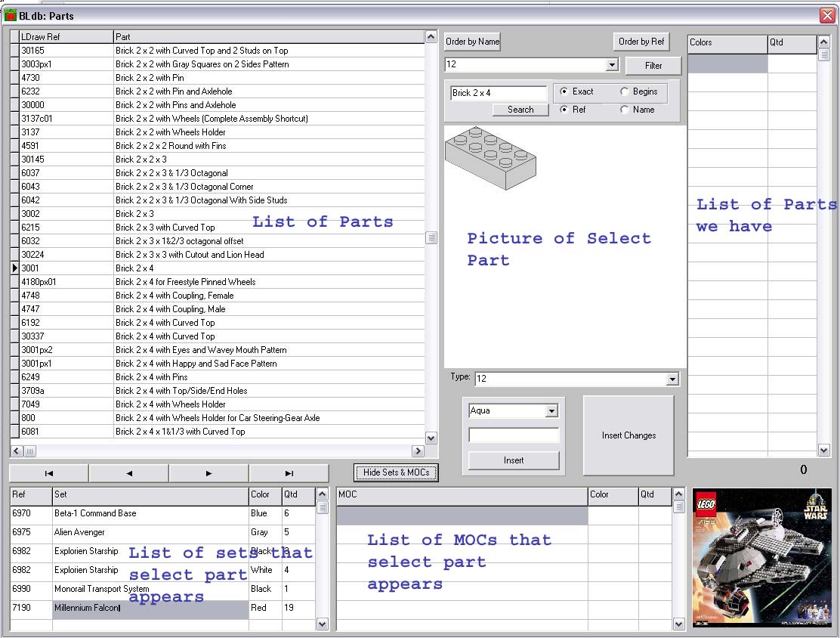Click empty quantity field under Aqua
The height and width of the screenshot is (638, 840).
pos(514,435)
